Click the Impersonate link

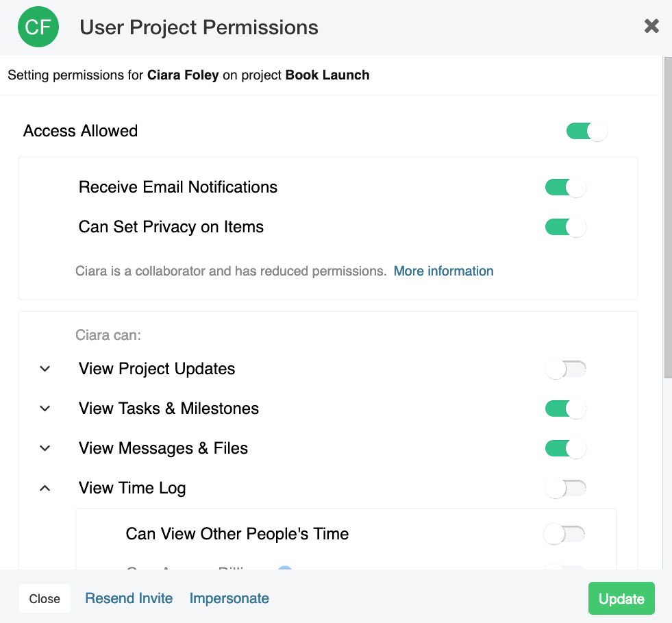[x=229, y=598]
